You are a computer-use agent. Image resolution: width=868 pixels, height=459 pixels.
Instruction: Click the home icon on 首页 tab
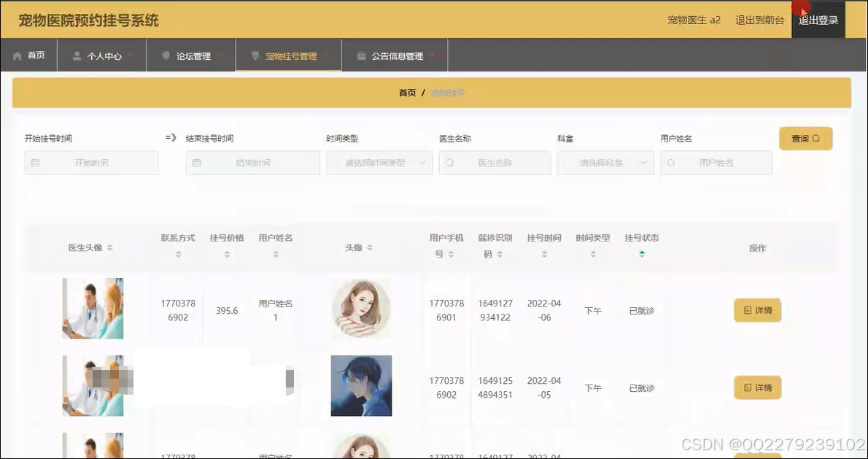point(18,55)
